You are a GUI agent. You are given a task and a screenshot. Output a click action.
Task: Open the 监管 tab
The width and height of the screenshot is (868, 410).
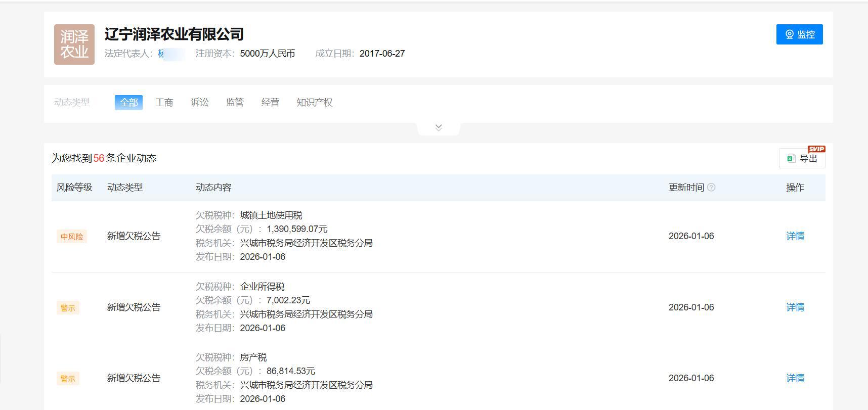[x=235, y=103]
